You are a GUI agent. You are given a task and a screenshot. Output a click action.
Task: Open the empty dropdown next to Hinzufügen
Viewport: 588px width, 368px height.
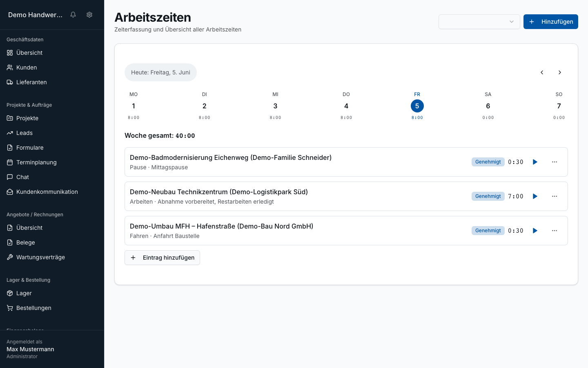click(x=479, y=22)
